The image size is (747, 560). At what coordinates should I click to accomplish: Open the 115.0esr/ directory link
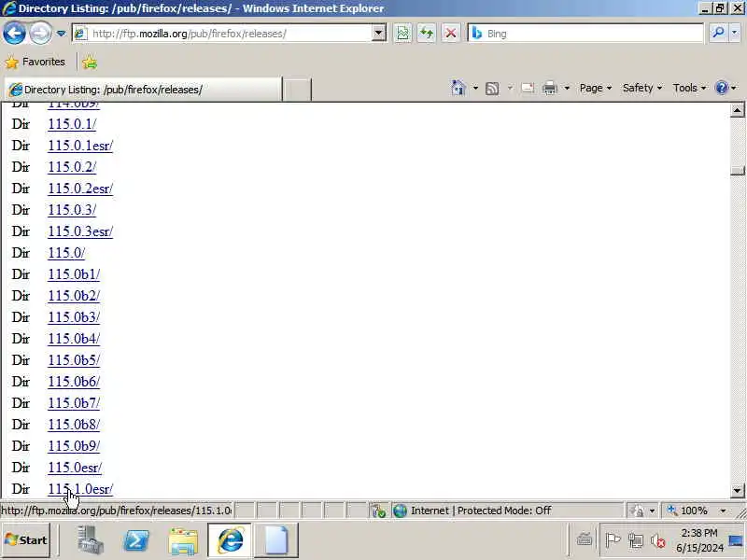coord(75,468)
